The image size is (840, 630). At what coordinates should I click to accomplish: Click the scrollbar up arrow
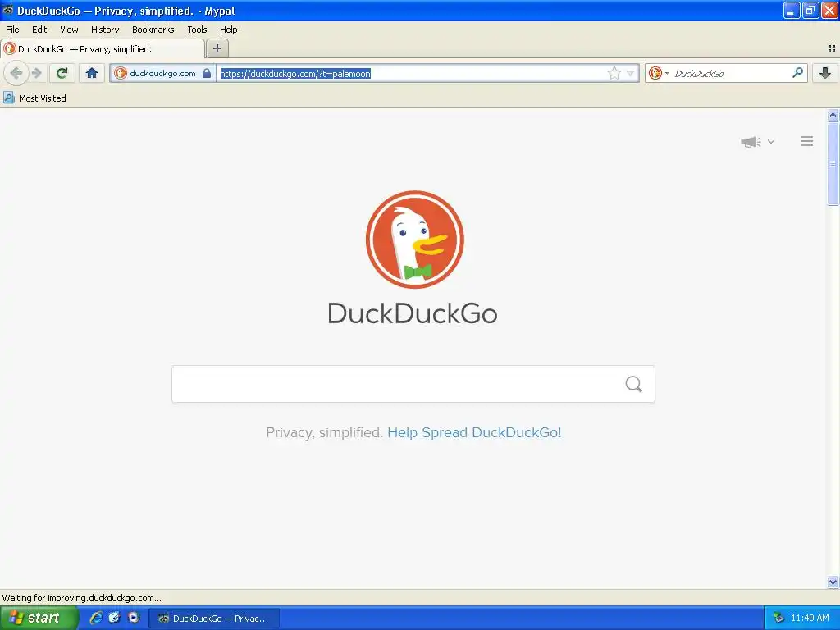click(833, 115)
